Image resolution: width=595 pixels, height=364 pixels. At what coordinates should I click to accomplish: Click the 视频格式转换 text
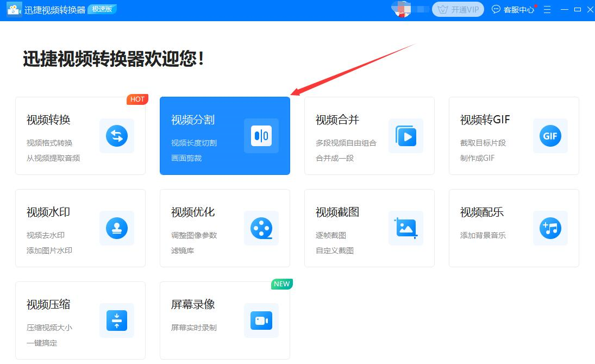pos(49,143)
